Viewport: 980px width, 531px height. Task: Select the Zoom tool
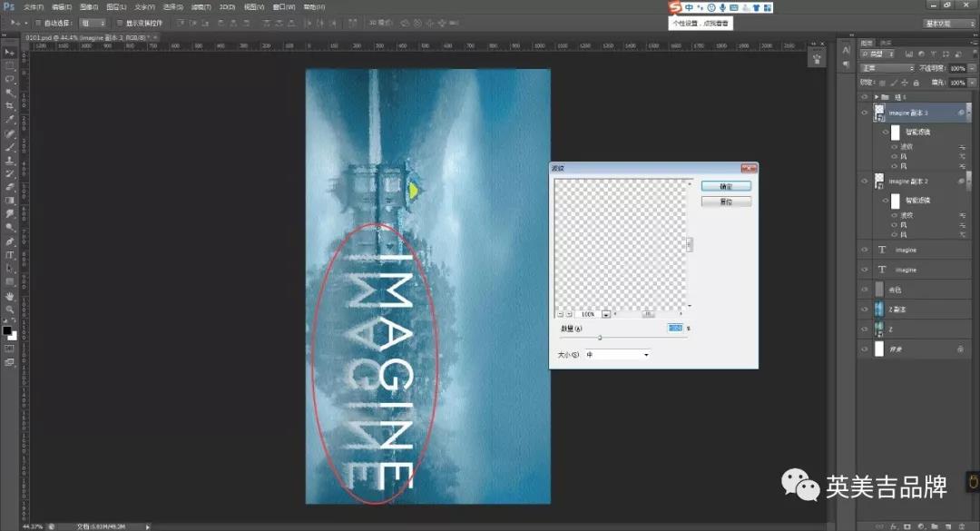[9, 309]
